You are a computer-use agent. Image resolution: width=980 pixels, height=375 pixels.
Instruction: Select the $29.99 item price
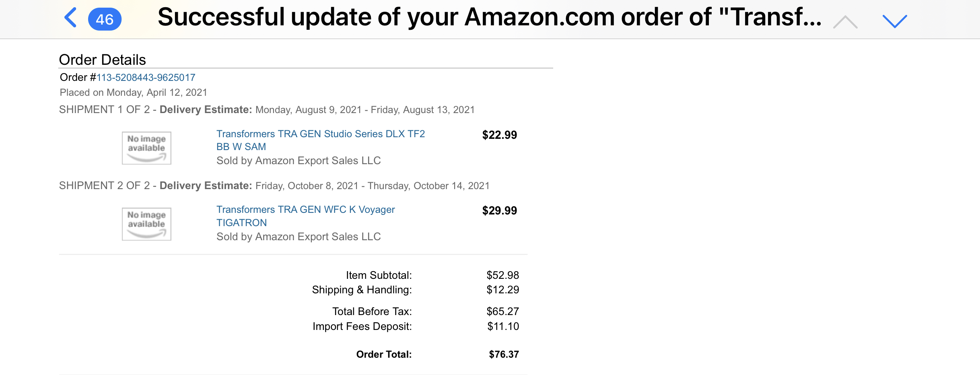pos(499,210)
